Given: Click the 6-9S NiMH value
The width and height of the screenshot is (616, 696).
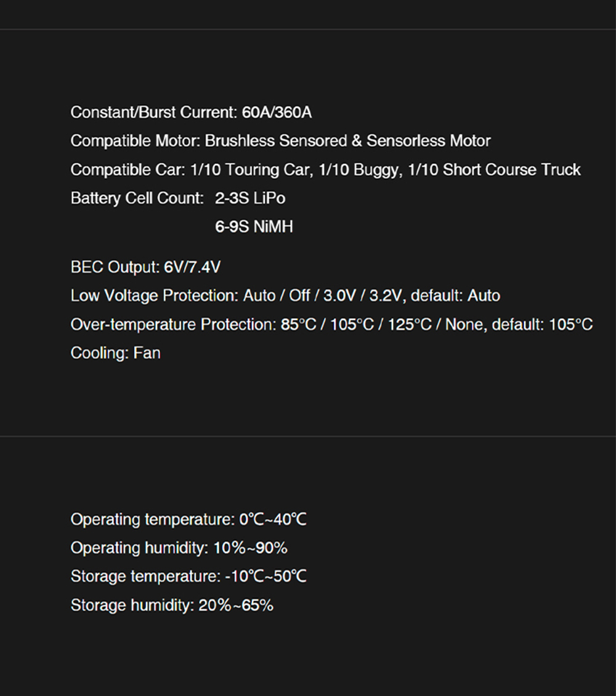Looking at the screenshot, I should pyautogui.click(x=254, y=227).
